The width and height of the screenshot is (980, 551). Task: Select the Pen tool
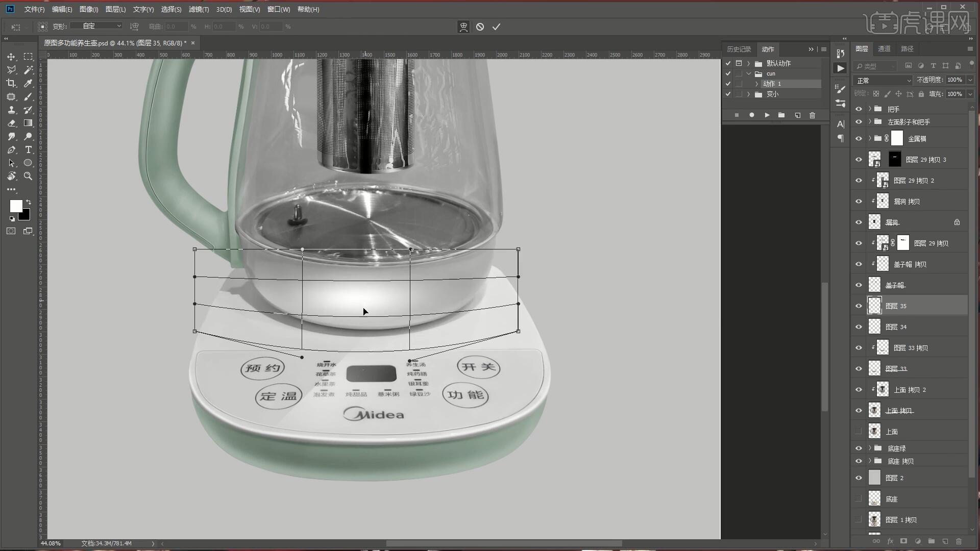click(11, 149)
